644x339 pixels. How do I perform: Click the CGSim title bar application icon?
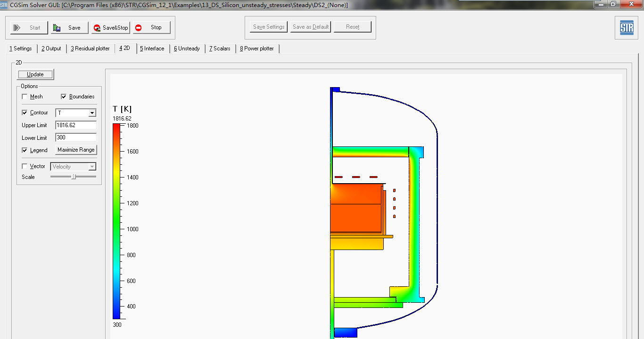point(4,5)
